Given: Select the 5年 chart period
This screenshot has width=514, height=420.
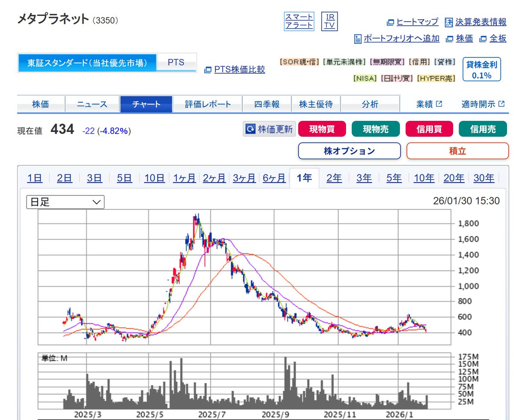Looking at the screenshot, I should (x=394, y=178).
